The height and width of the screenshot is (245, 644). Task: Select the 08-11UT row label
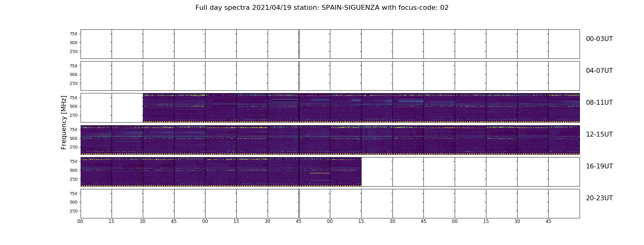[x=599, y=103]
